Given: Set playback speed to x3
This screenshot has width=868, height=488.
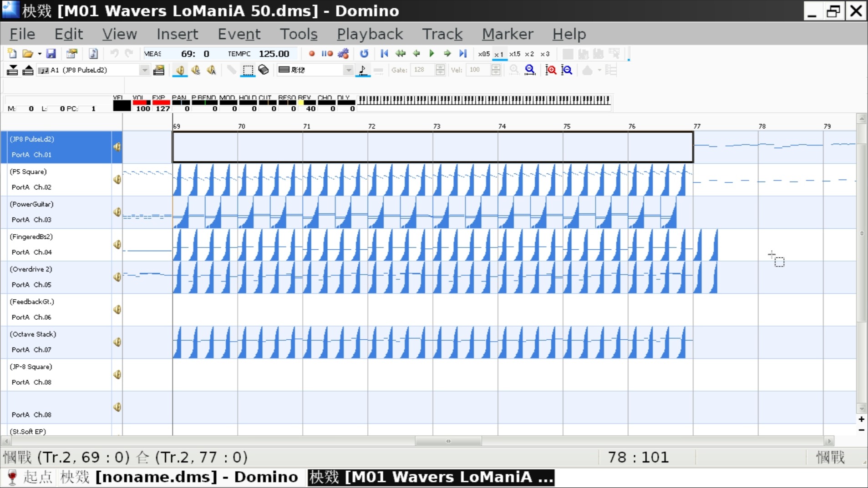Looking at the screenshot, I should [545, 54].
